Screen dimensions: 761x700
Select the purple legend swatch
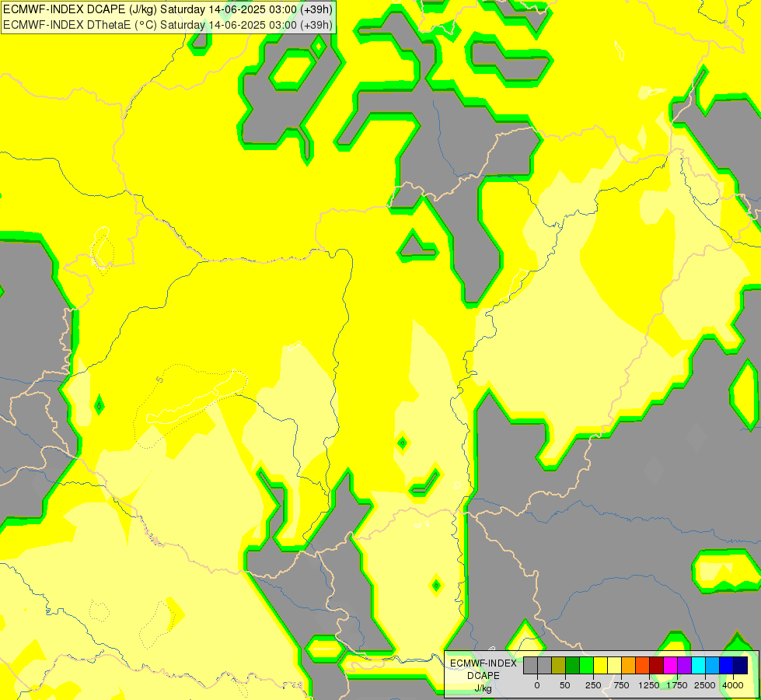tap(684, 665)
